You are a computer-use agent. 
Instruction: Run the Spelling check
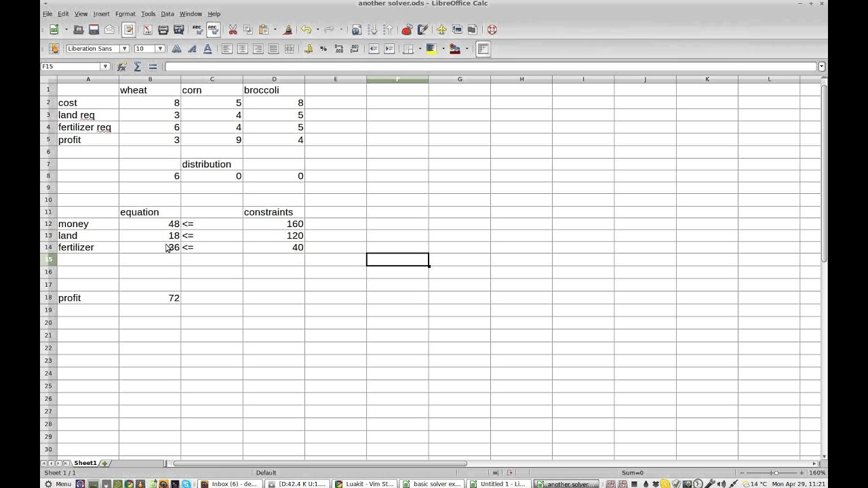point(197,30)
